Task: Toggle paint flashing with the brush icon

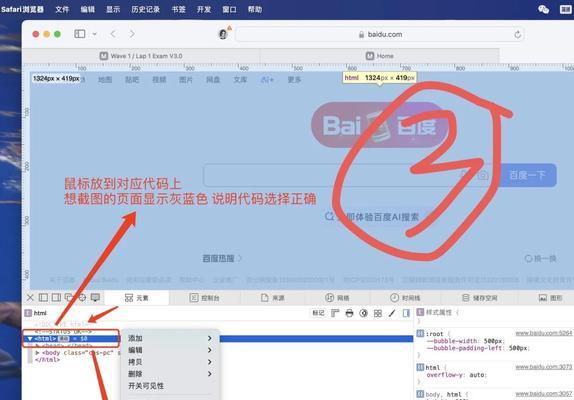Action: pos(392,313)
